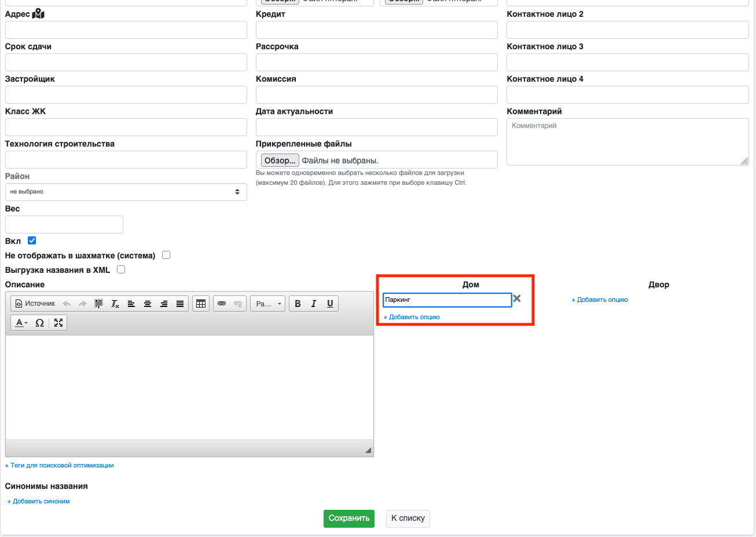Justify the text in the description editor
Viewport: 756px width, 537px height.
coord(180,304)
